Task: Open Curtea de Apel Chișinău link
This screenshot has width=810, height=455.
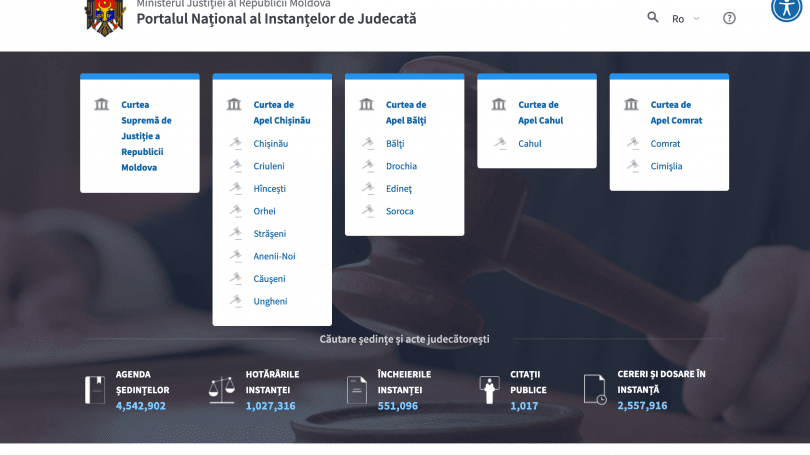Action: [282, 113]
